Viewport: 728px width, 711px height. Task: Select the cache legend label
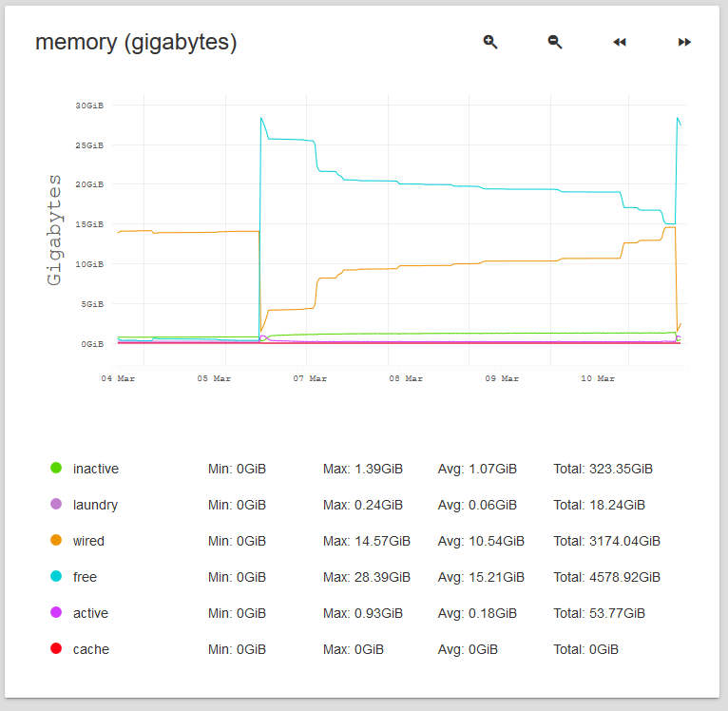pyautogui.click(x=91, y=649)
